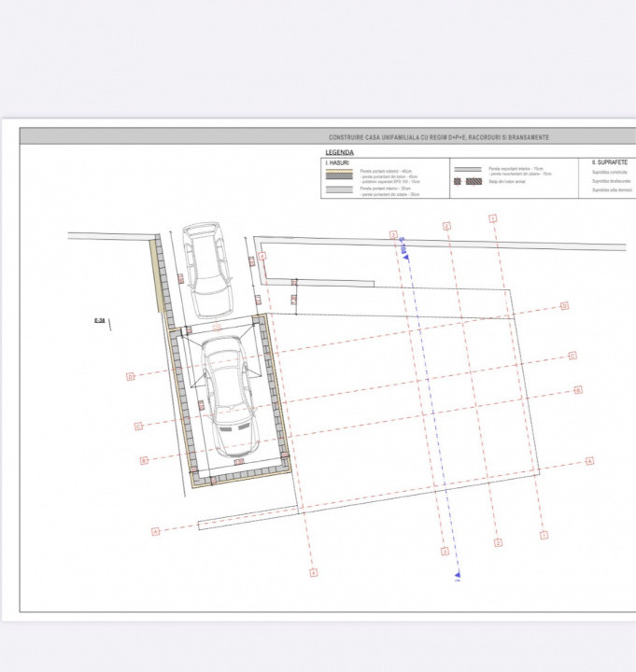Click the interior bearing wall gray swatch
636x672 pixels.
pos(338,189)
